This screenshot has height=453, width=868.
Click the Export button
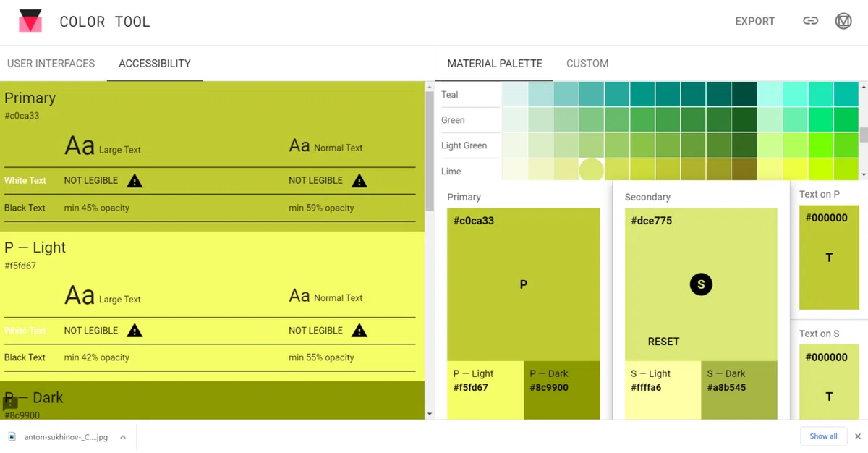coord(754,21)
